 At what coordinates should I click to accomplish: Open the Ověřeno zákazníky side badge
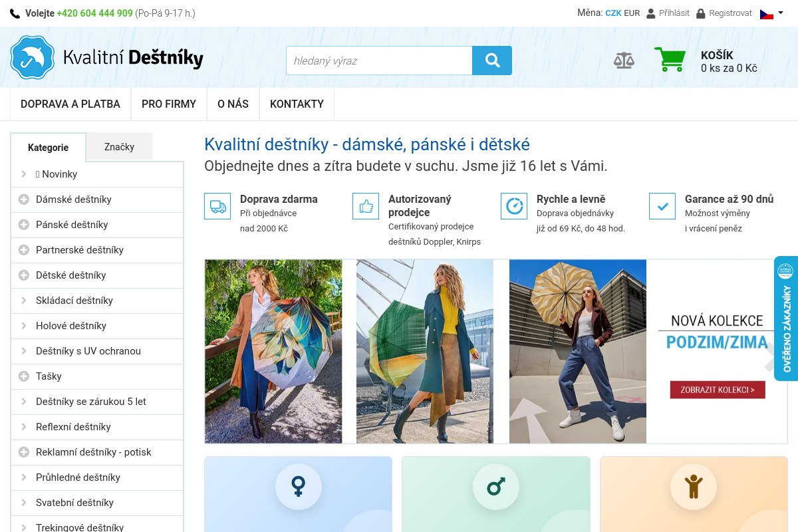(x=786, y=319)
